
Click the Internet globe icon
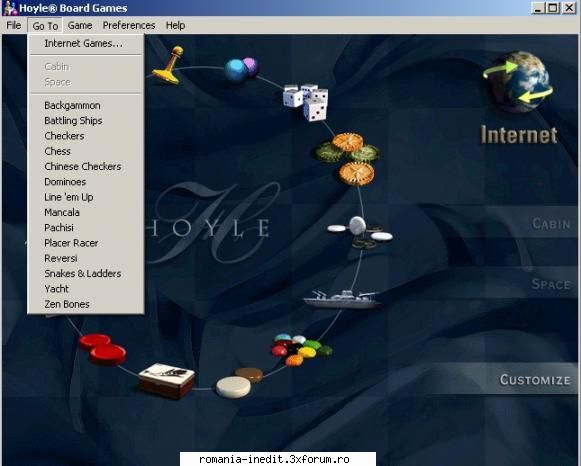pos(518,82)
